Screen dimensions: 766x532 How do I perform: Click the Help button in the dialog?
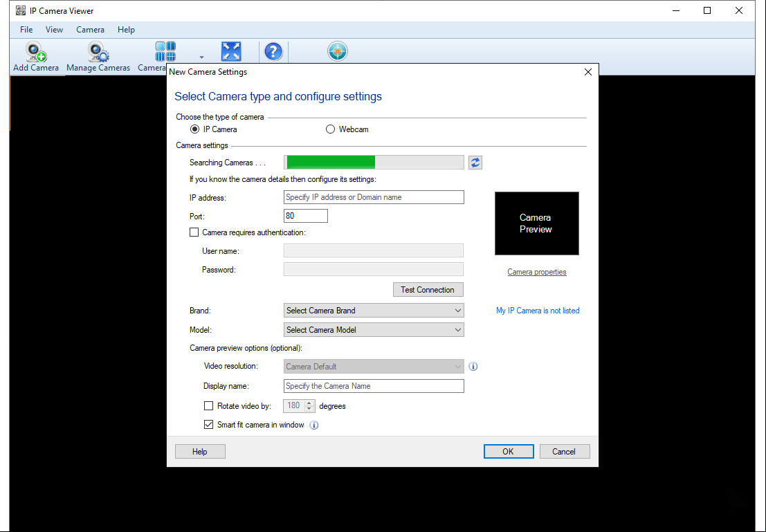pos(200,451)
